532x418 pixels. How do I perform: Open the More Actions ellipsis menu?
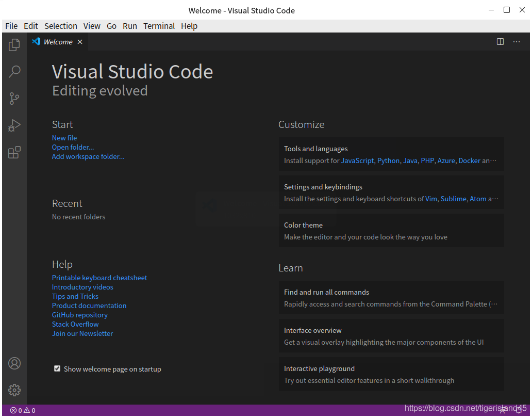pos(517,42)
